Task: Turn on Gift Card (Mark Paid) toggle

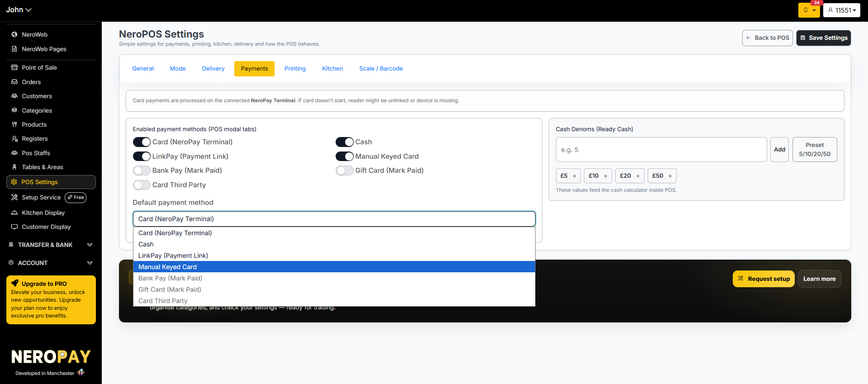Action: tap(345, 171)
